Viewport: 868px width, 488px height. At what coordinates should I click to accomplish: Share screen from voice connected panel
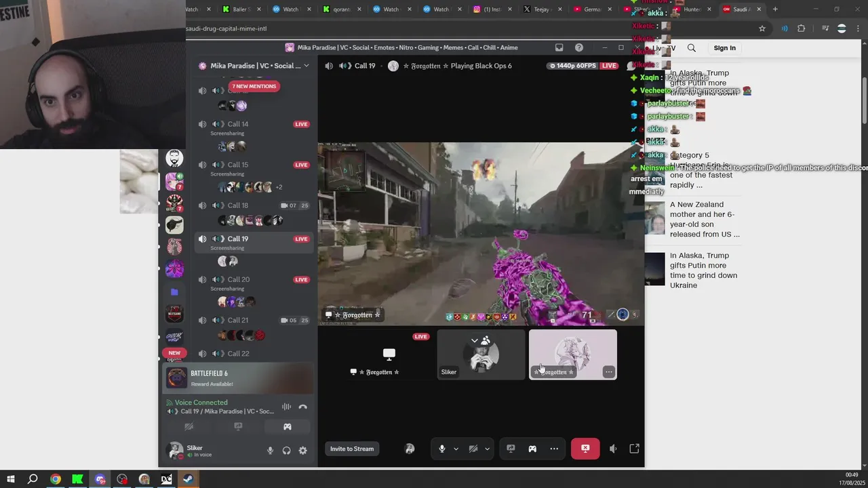click(238, 427)
